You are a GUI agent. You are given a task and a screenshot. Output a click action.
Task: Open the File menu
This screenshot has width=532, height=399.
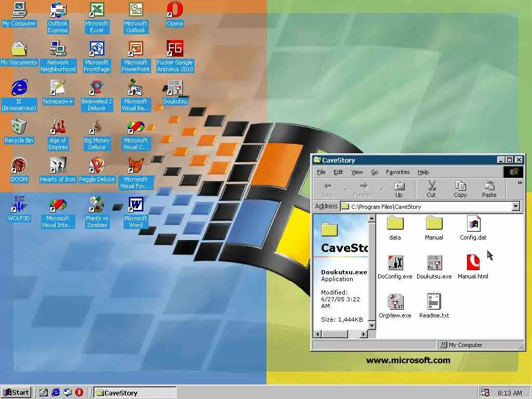click(x=321, y=172)
